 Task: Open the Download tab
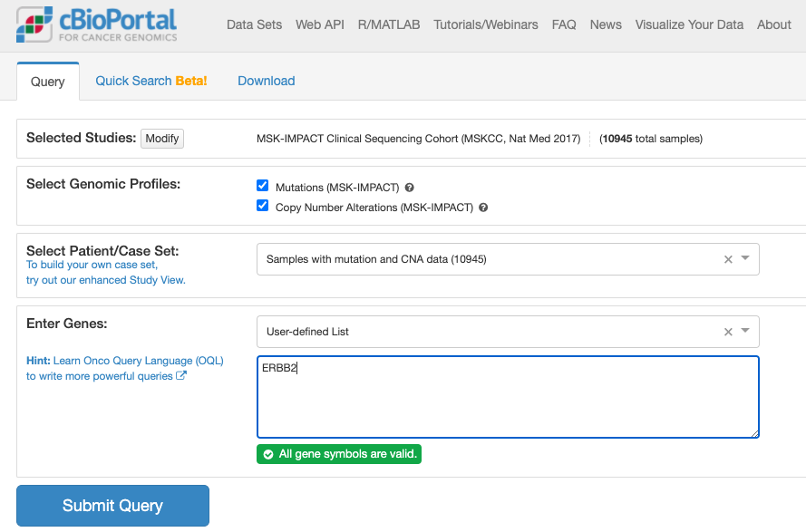[x=266, y=81]
